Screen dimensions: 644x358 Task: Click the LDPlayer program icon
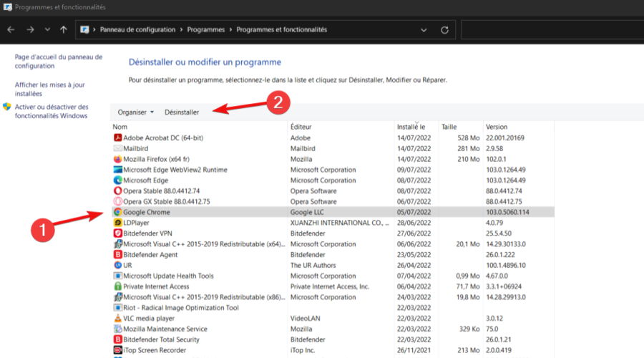point(118,223)
